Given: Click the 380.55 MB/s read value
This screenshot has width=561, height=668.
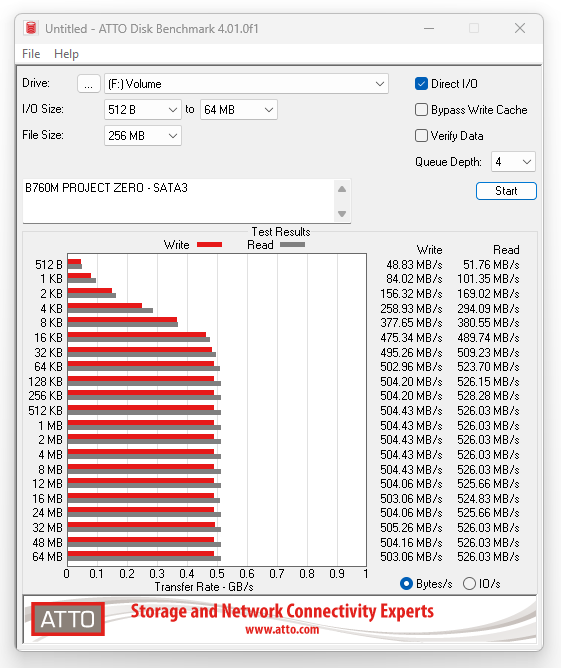Looking at the screenshot, I should pos(488,322).
